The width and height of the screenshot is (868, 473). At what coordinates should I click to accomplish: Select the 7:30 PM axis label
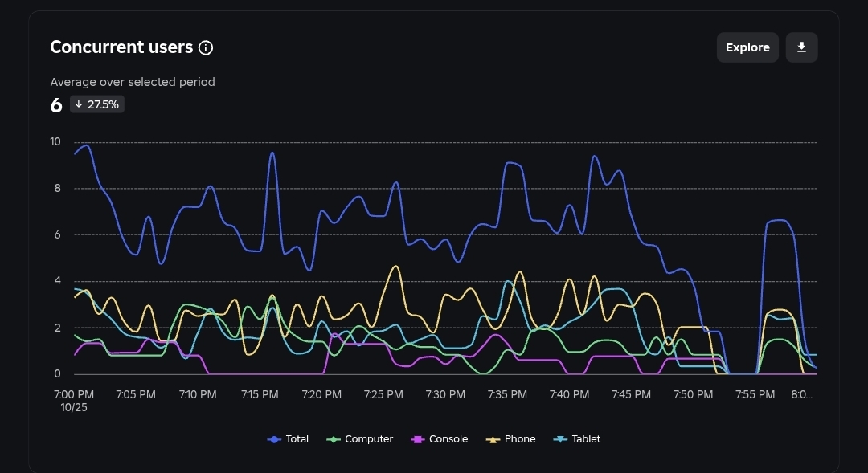445,394
